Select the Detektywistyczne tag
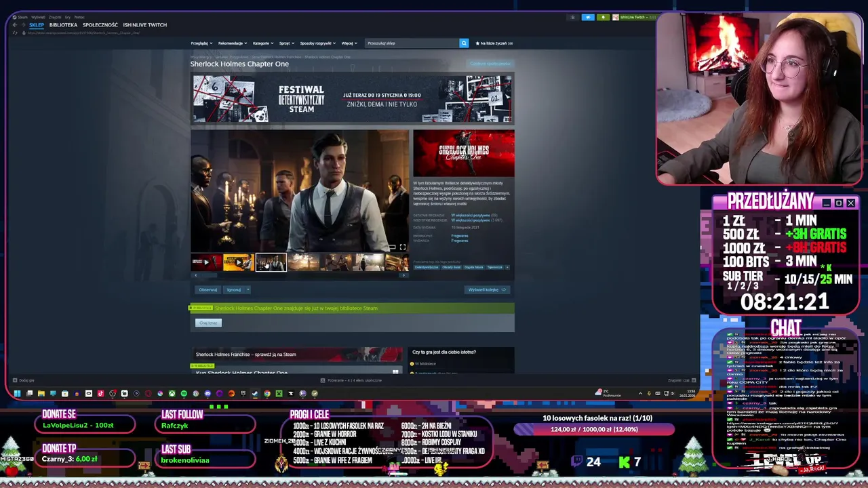 pyautogui.click(x=427, y=267)
